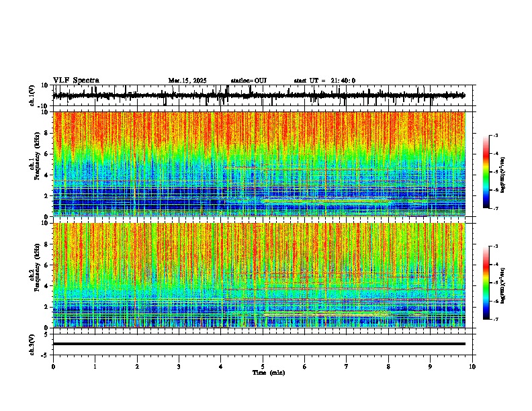Screen dimensions: 532x411
Task: Click the ch.2 color bar log(PSD) unit label
Action: pyautogui.click(x=503, y=285)
